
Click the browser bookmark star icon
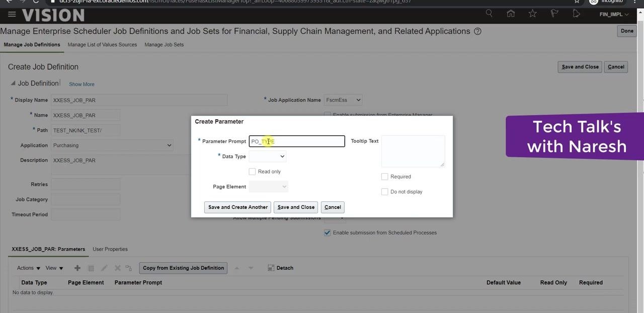coord(577,2)
